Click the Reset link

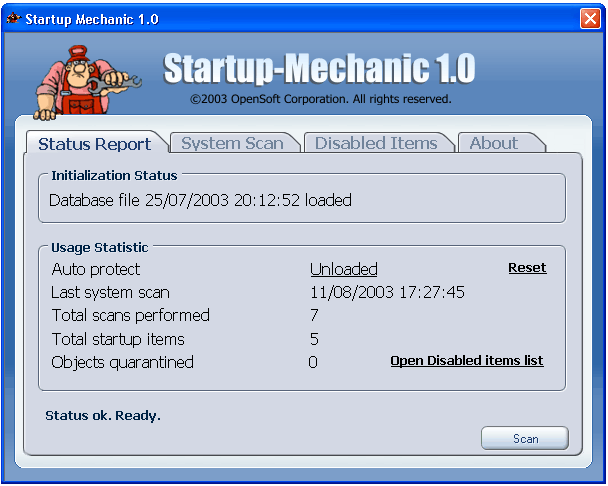(x=527, y=268)
